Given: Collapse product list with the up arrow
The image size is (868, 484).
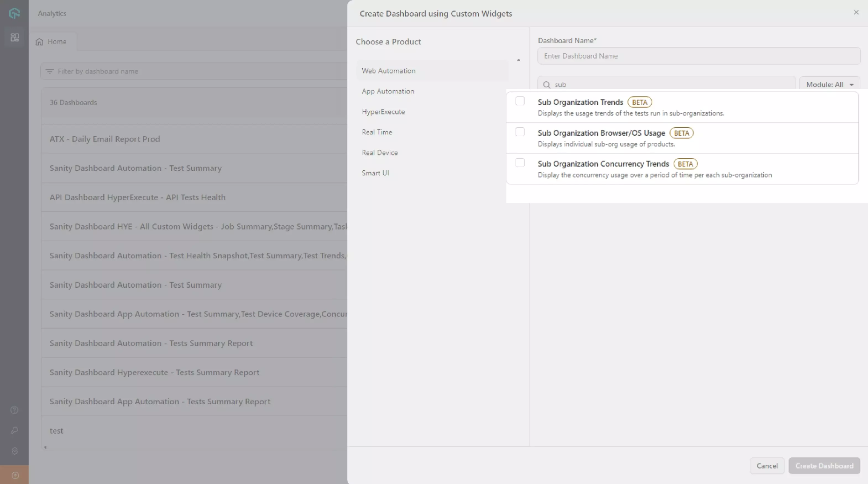Looking at the screenshot, I should coord(519,60).
